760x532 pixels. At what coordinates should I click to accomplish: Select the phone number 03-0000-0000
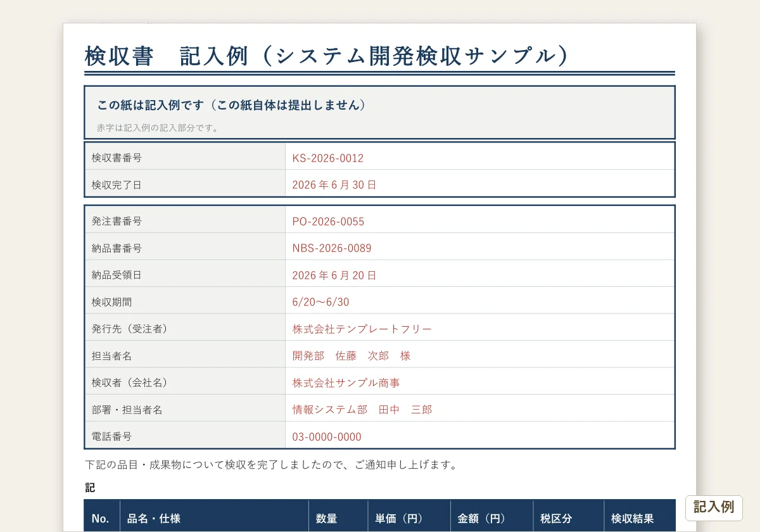click(327, 437)
